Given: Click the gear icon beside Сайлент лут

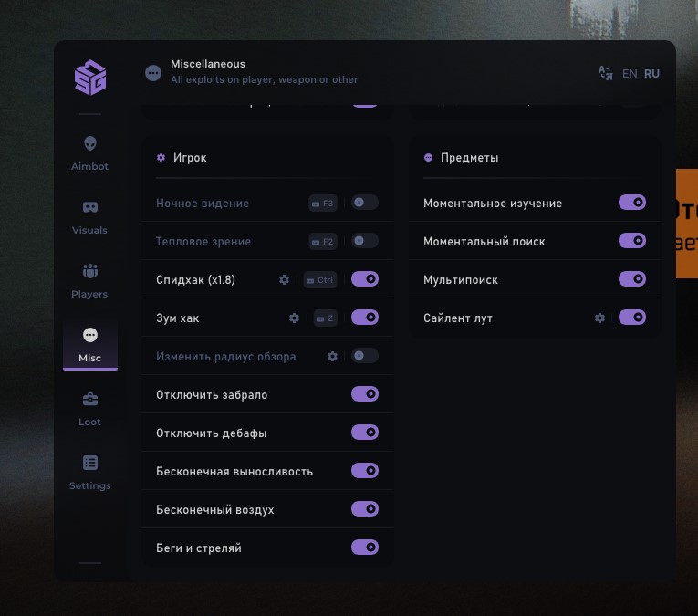Looking at the screenshot, I should coord(599,318).
